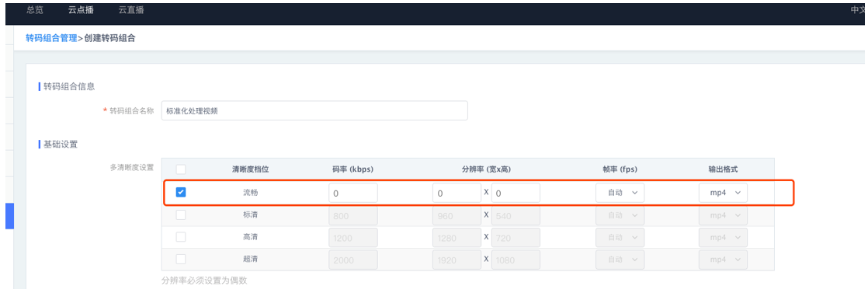Image resolution: width=868 pixels, height=300 pixels.
Task: Click the 转码组合名称 text field
Action: [x=314, y=110]
